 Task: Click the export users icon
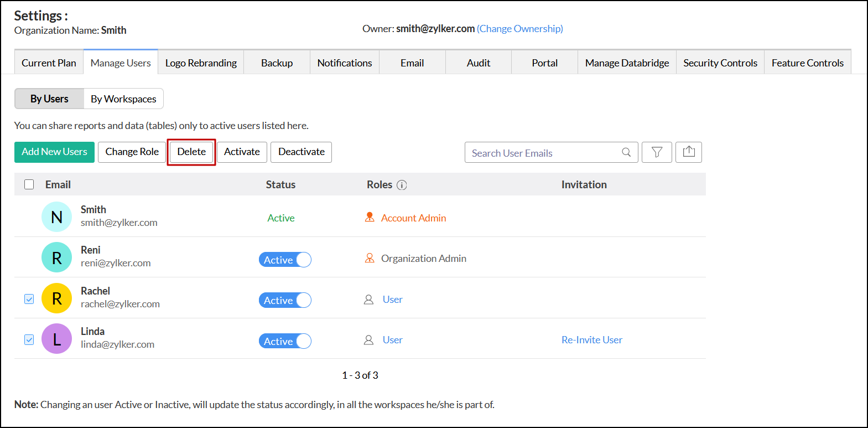(689, 152)
